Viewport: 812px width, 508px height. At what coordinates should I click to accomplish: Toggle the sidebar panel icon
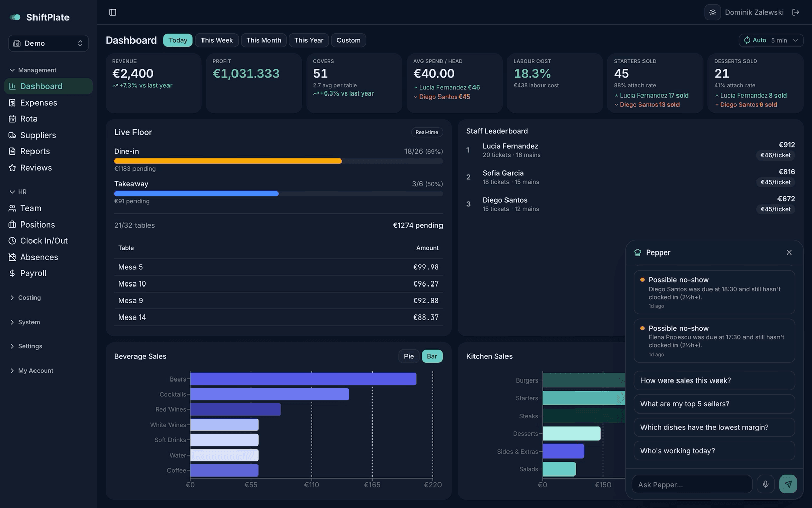coord(113,12)
